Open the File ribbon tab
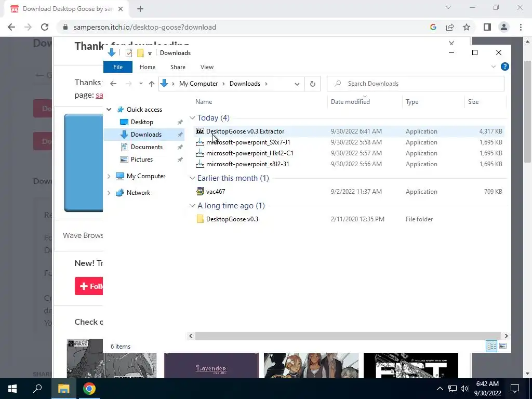This screenshot has width=532, height=399. click(x=118, y=67)
